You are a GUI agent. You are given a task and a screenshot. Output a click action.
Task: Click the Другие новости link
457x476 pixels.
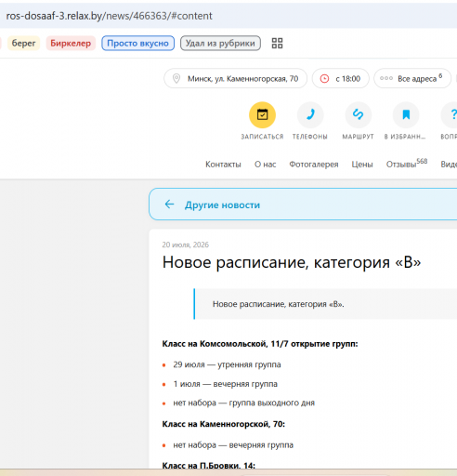pos(222,205)
